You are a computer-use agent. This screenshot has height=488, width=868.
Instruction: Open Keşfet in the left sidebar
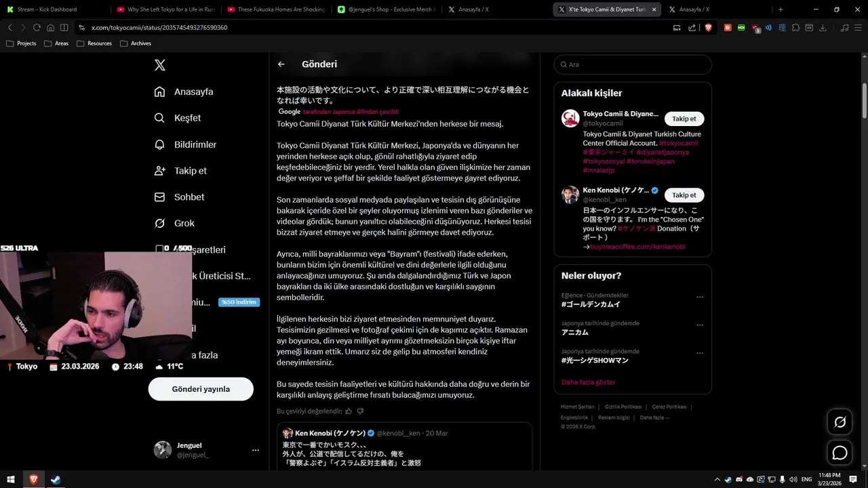(178, 118)
